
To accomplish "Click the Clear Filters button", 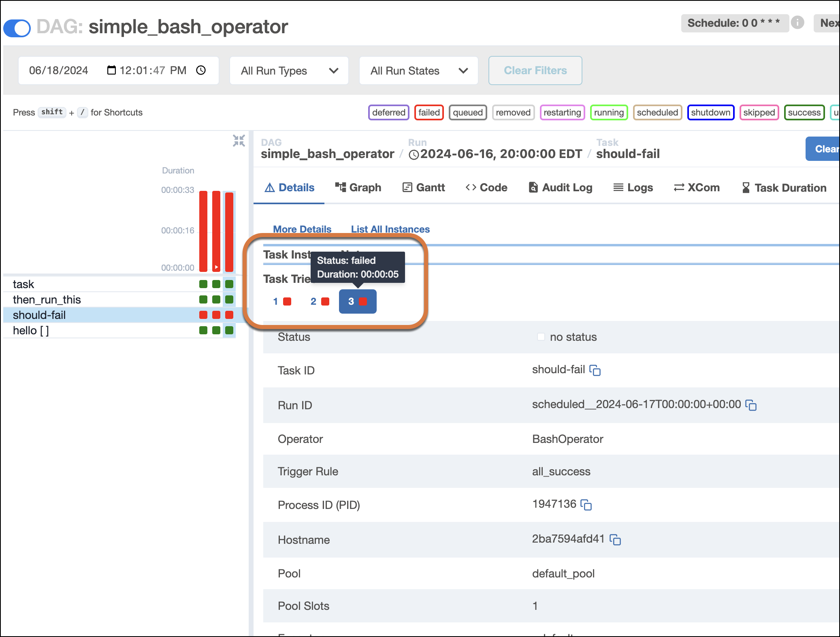I will 535,71.
